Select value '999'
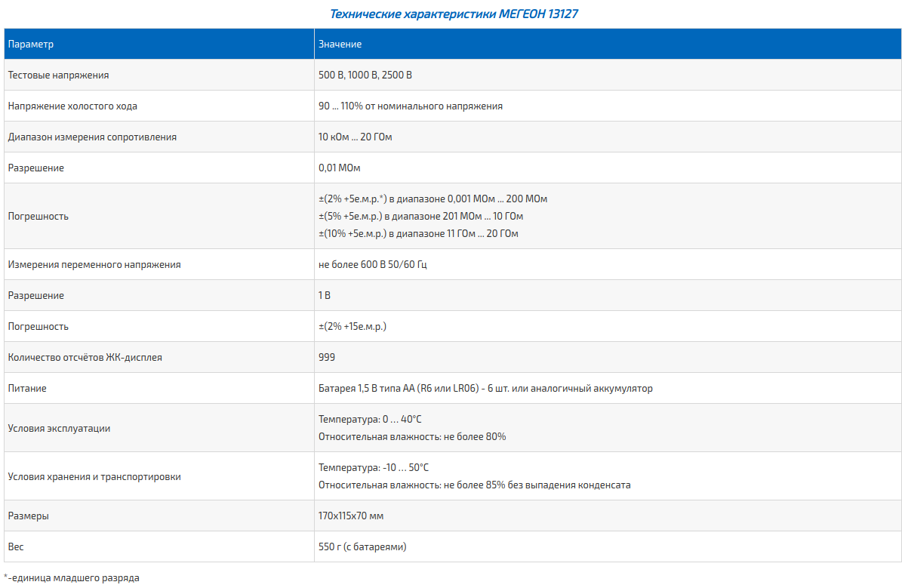 click(x=327, y=357)
